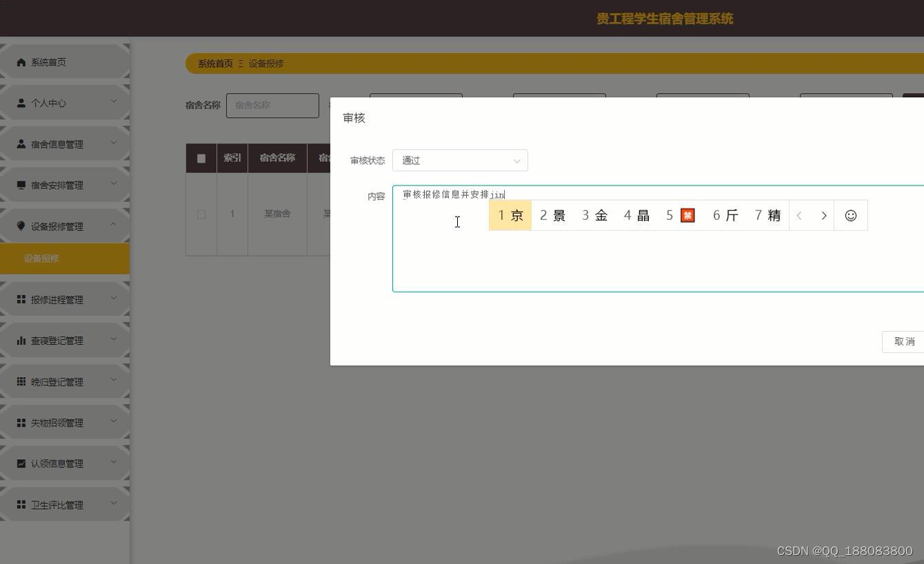Click the 宿舍名称 search input field

[272, 105]
